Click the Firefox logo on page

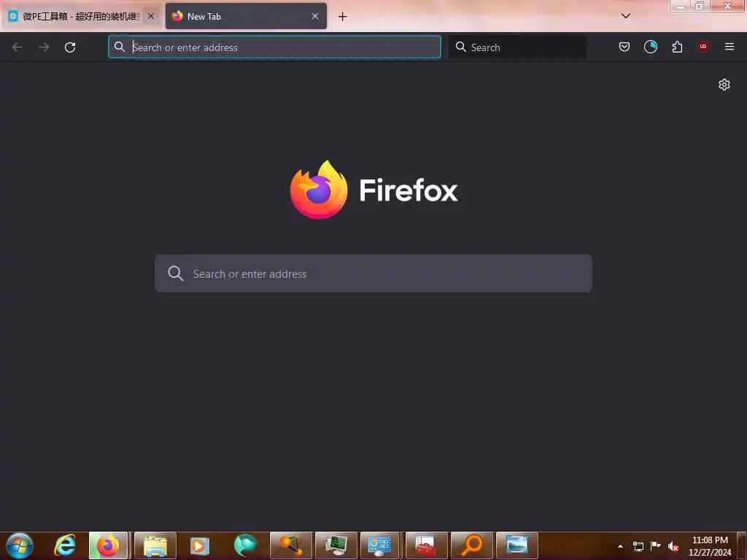click(x=319, y=190)
